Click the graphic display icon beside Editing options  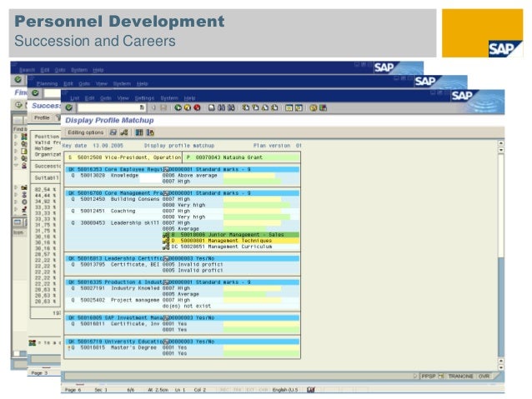[124, 132]
